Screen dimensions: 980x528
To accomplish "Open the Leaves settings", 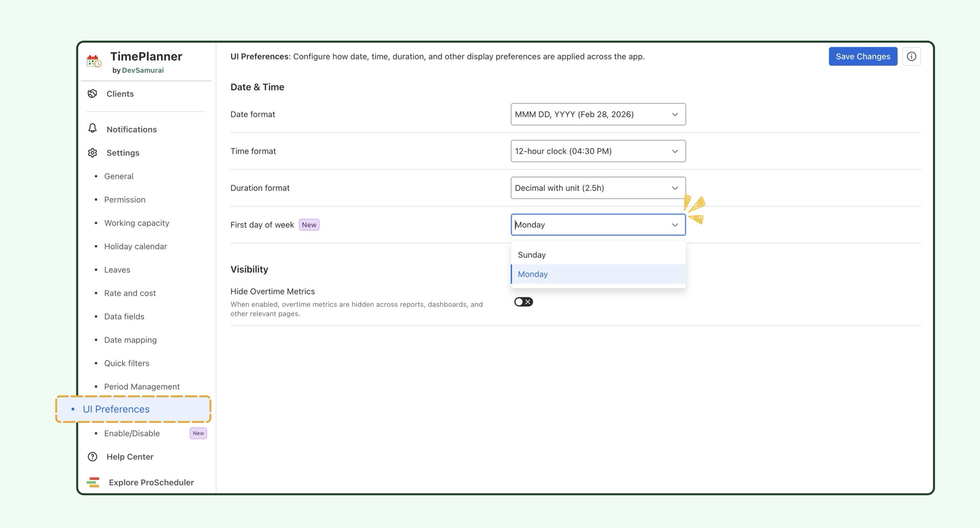I will coord(117,270).
